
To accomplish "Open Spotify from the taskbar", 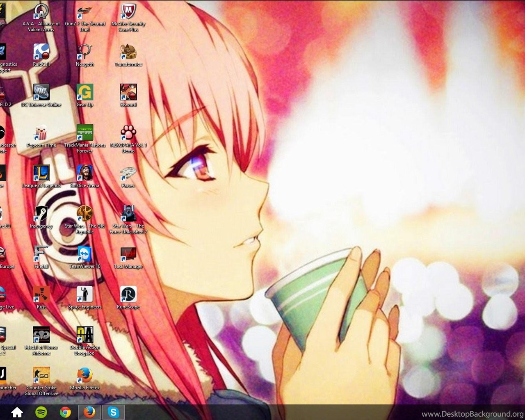I will (x=41, y=412).
